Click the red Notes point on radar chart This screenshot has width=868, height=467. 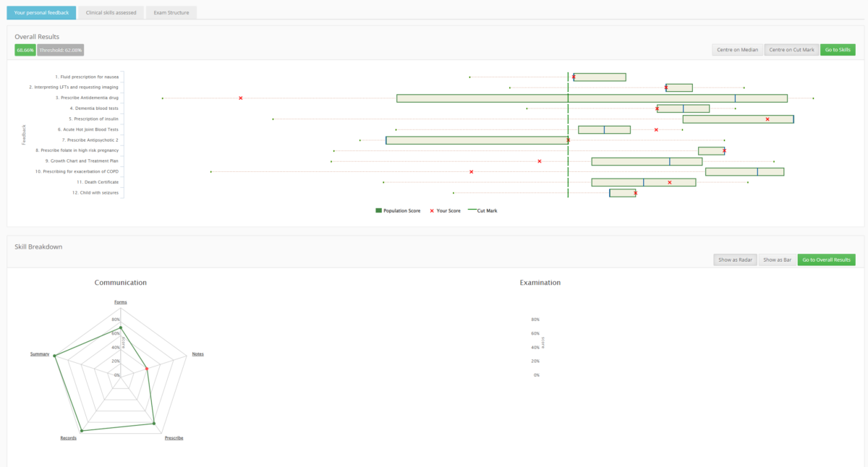pyautogui.click(x=147, y=369)
